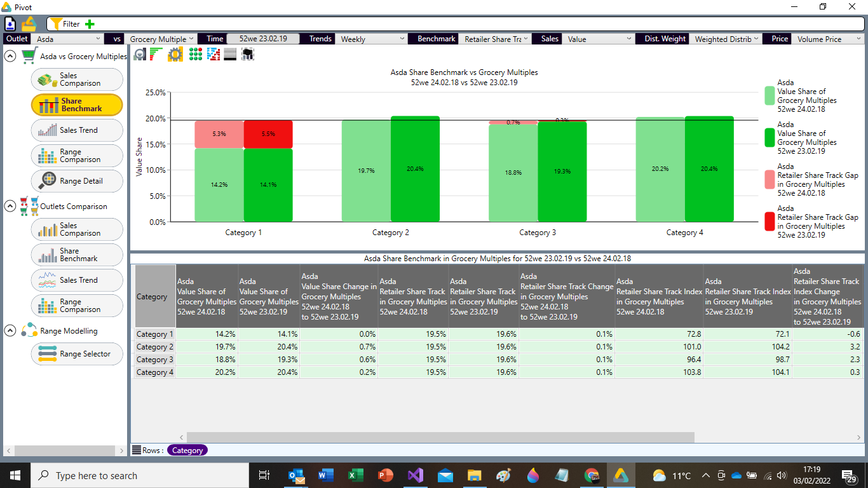Screen dimensions: 868x488
Task: Click the weather 11°C taskbar widget
Action: click(672, 475)
